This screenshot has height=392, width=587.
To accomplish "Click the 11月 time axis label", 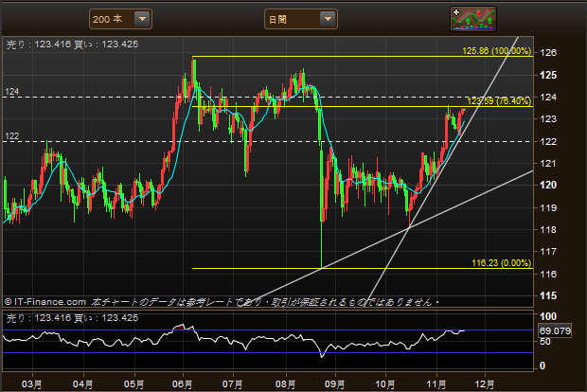I will coord(436,384).
